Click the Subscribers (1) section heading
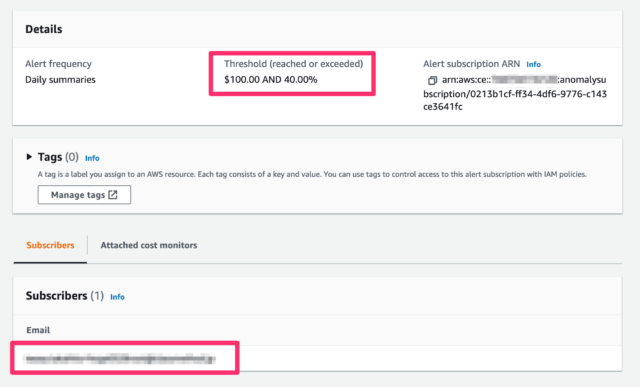Viewport: 640px width, 387px height. pos(64,296)
